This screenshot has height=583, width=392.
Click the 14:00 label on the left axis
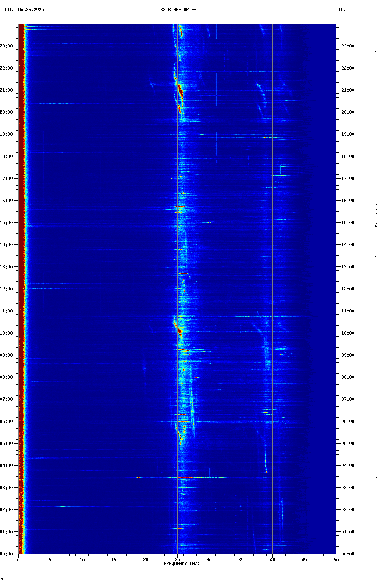click(6, 245)
